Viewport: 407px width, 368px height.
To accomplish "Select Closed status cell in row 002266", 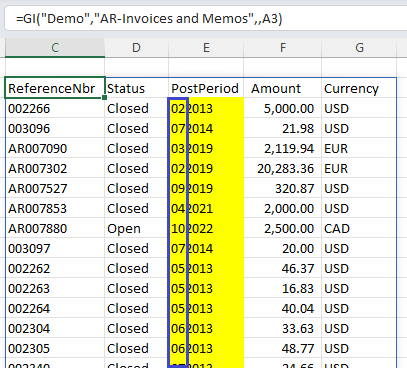I will pyautogui.click(x=137, y=108).
